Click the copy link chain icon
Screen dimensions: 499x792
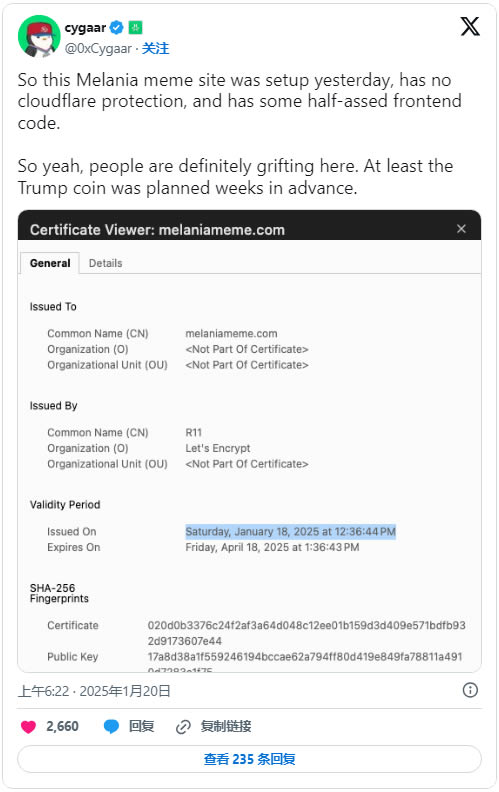tap(183, 727)
